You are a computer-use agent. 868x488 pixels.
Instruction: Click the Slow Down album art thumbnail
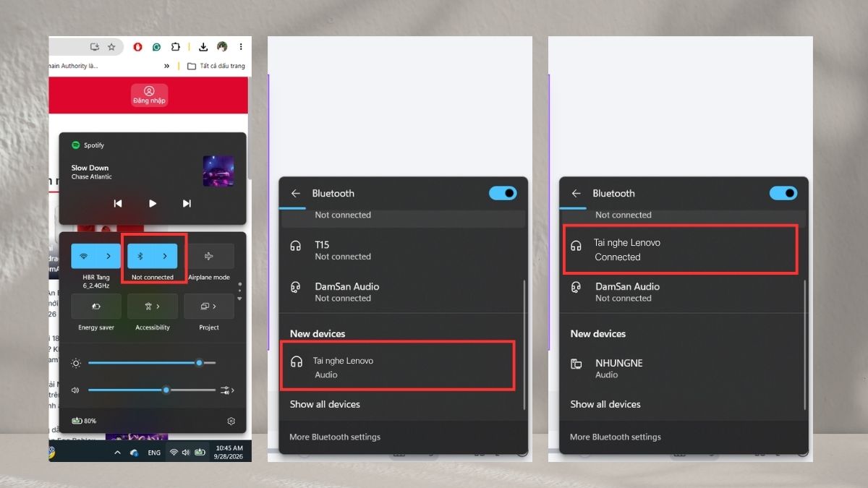point(218,171)
